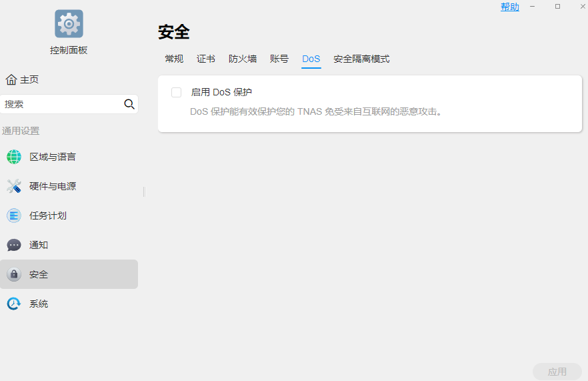The height and width of the screenshot is (381, 588).
Task: Enable the 启用 DoS 保护 checkbox
Action: pos(176,92)
